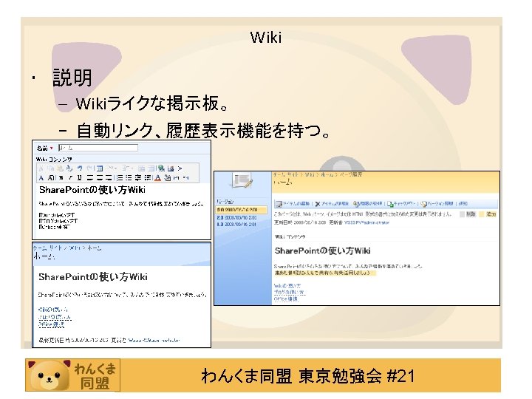Toggle Italic formatting in the Wiki editor
Screen dimensions: 532x399
(x=71, y=178)
